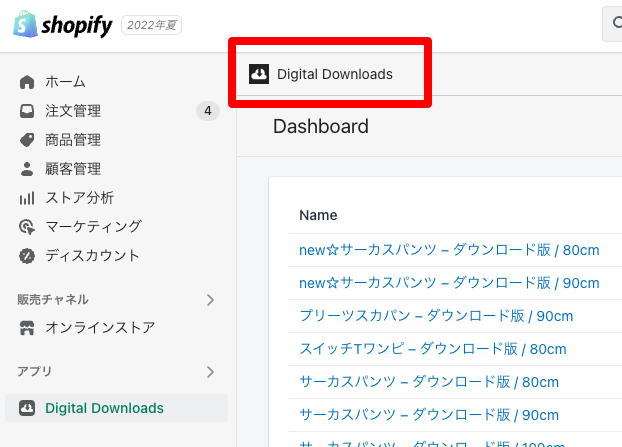Click the 2022年夏 version badge

152,25
